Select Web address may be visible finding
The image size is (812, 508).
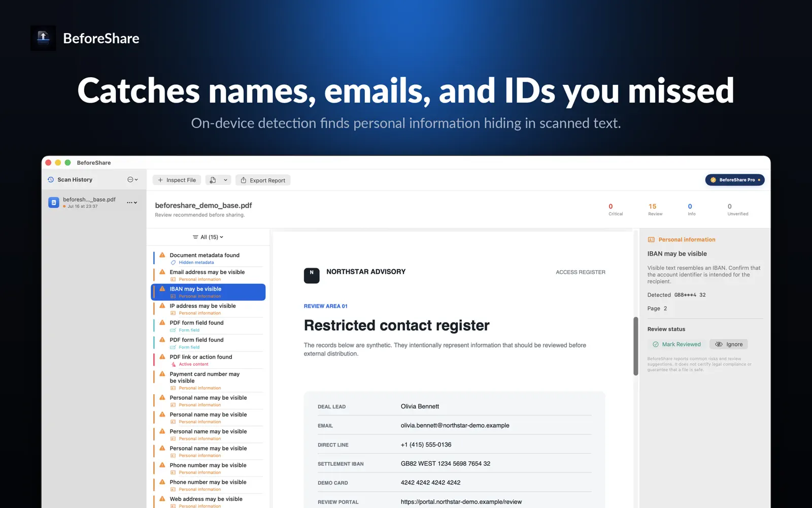point(209,502)
